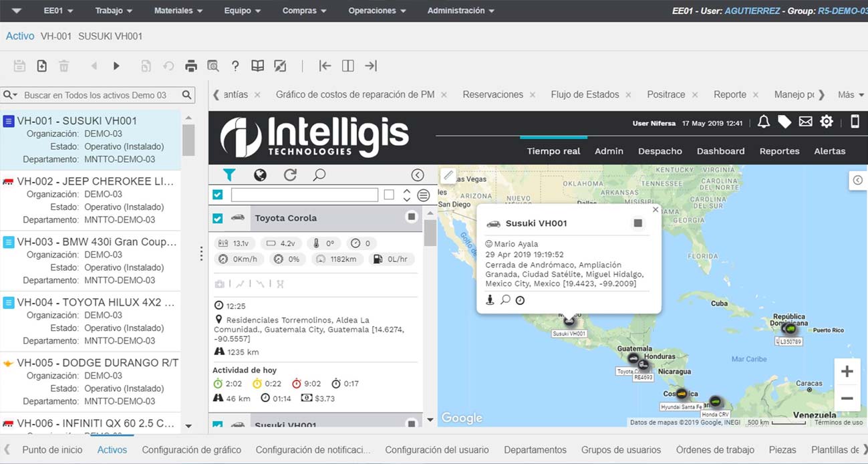The height and width of the screenshot is (464, 868).
Task: Open the open-book guide icon
Action: [x=258, y=66]
